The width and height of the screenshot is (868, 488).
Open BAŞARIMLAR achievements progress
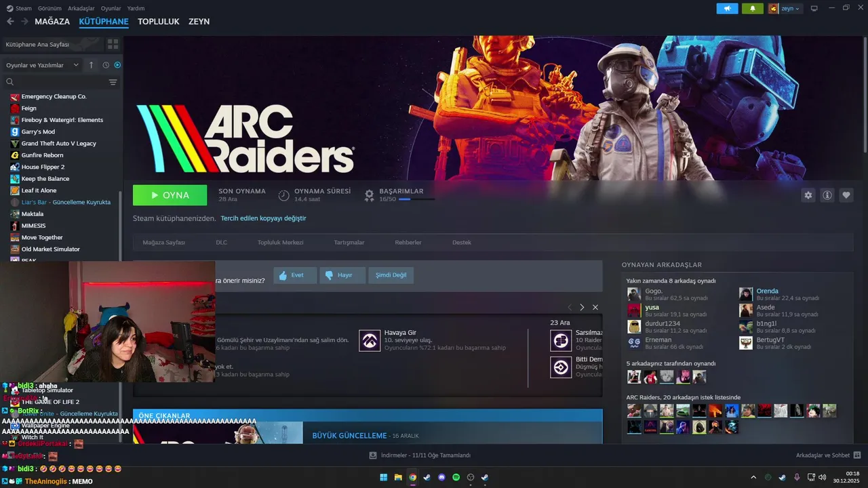point(400,195)
